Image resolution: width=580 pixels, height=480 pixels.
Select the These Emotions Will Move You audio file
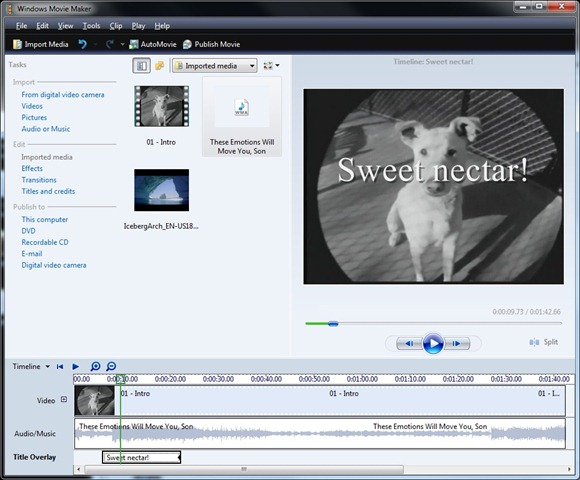(x=242, y=116)
